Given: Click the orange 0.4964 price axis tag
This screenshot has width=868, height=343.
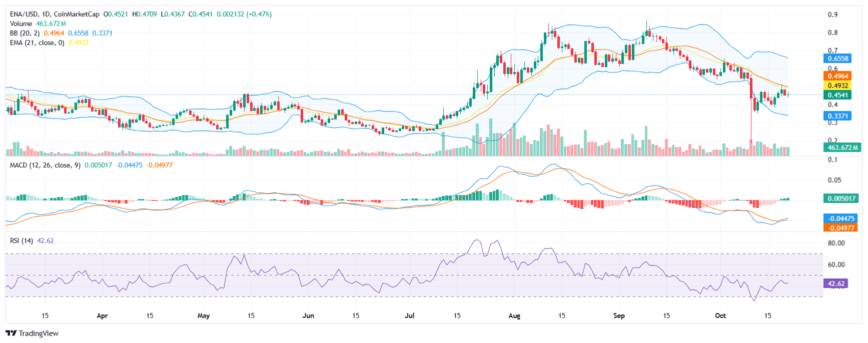Looking at the screenshot, I should [837, 76].
